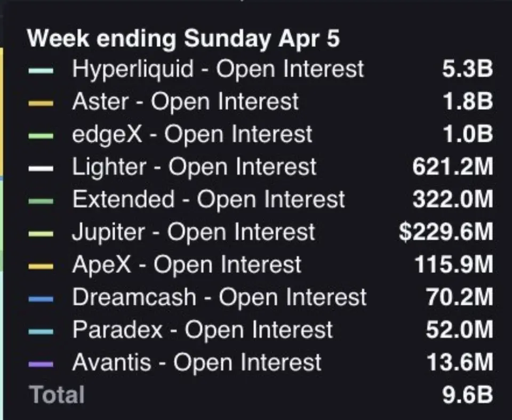
Task: Select the Hyperliquid 5.3B value
Action: 468,69
